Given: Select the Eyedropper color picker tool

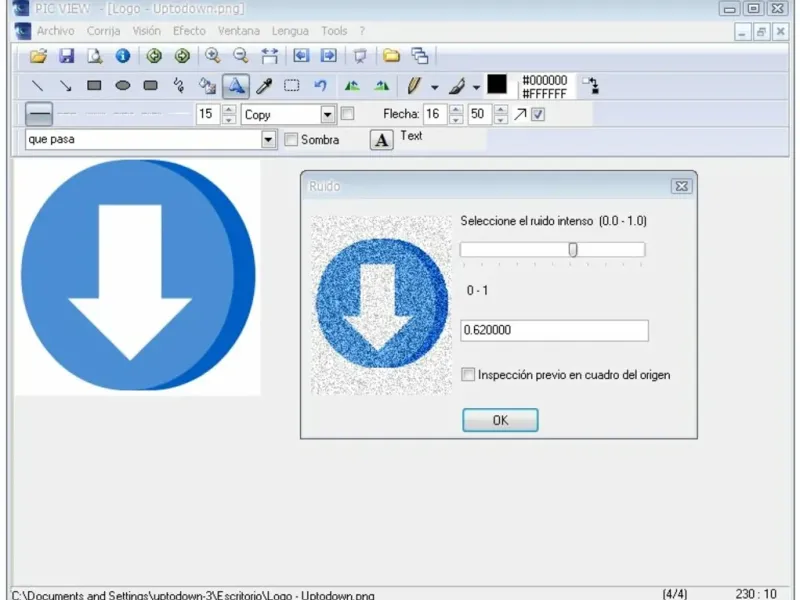Looking at the screenshot, I should tap(264, 85).
